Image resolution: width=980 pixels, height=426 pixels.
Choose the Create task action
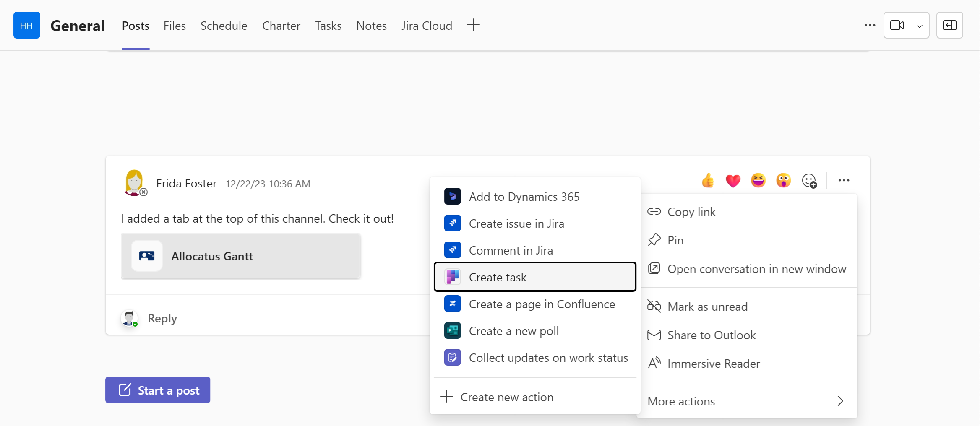535,277
